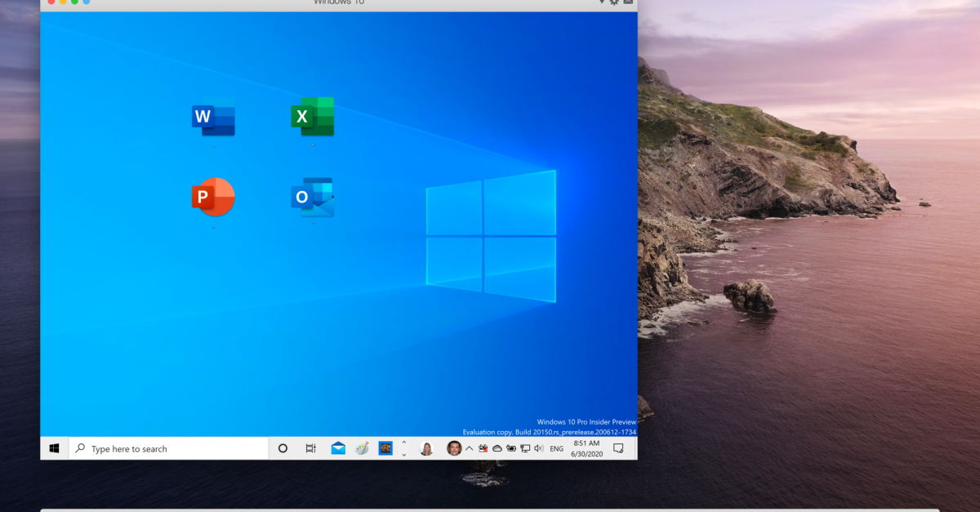Switch input language via ENG indicator

point(556,448)
